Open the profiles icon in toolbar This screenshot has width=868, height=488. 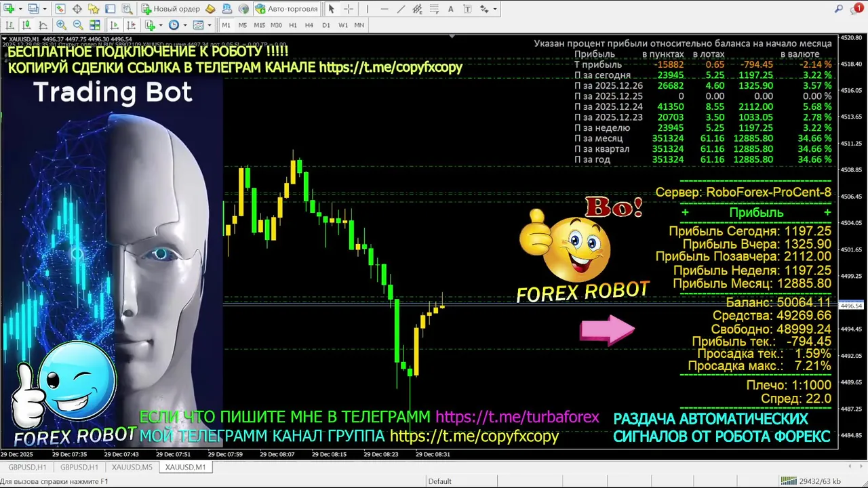coord(33,9)
